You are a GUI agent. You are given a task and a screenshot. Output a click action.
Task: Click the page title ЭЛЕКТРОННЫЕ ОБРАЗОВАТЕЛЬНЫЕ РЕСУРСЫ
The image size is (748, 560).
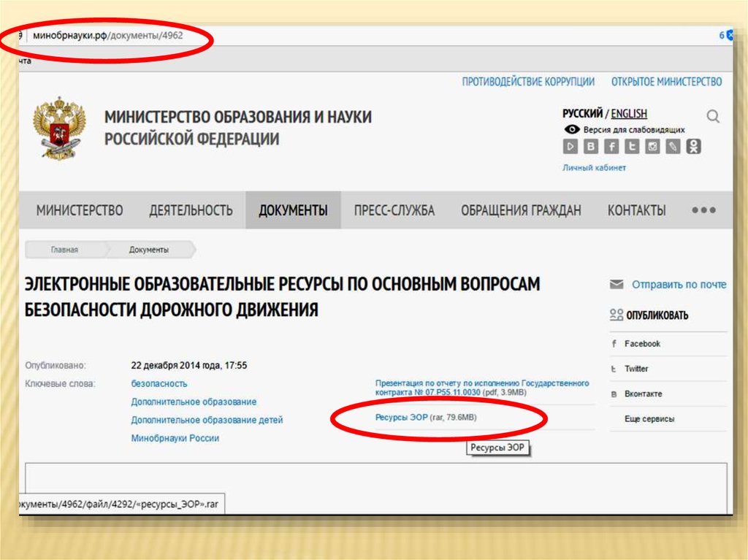point(282,296)
